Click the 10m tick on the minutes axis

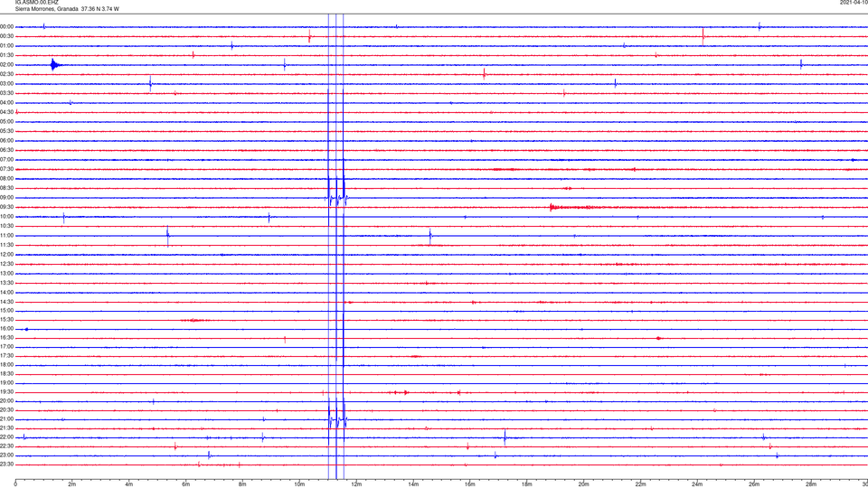[299, 484]
